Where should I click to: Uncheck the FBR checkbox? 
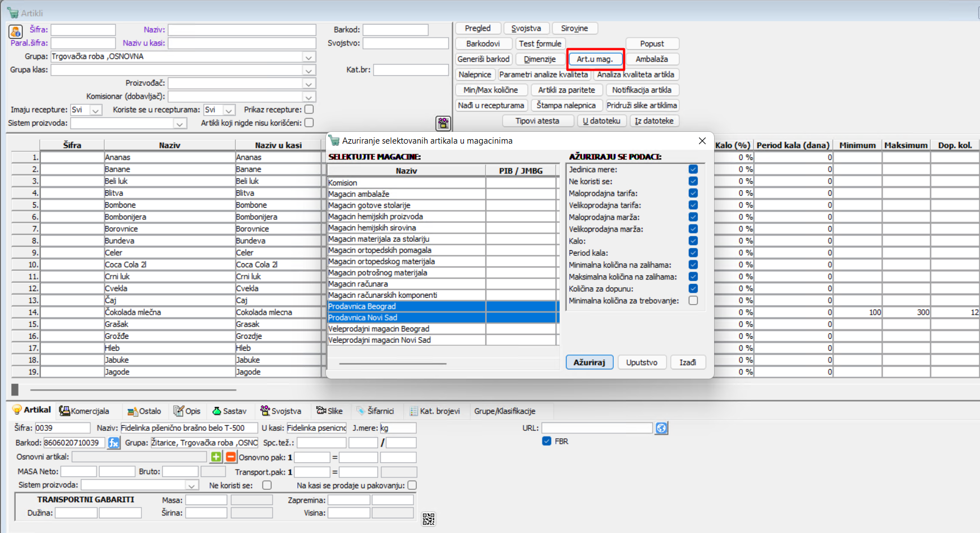[x=547, y=441]
